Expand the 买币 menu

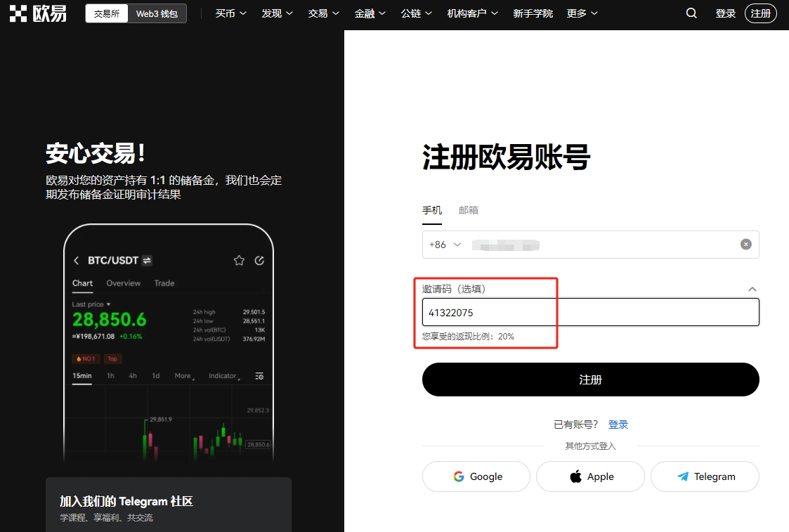pos(230,13)
